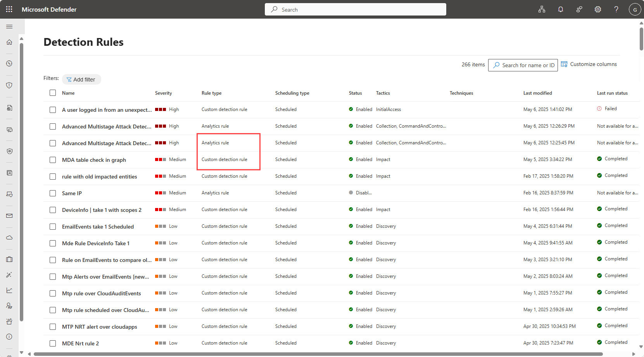The height and width of the screenshot is (357, 644).
Task: Click the notifications bell icon
Action: 560,9
